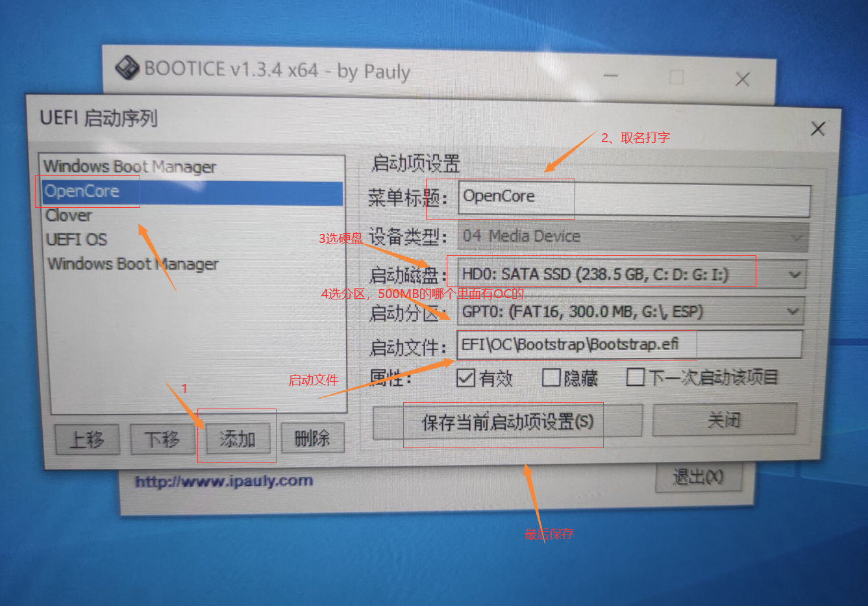
Task: Toggle the 有效 checkbox
Action: (465, 377)
